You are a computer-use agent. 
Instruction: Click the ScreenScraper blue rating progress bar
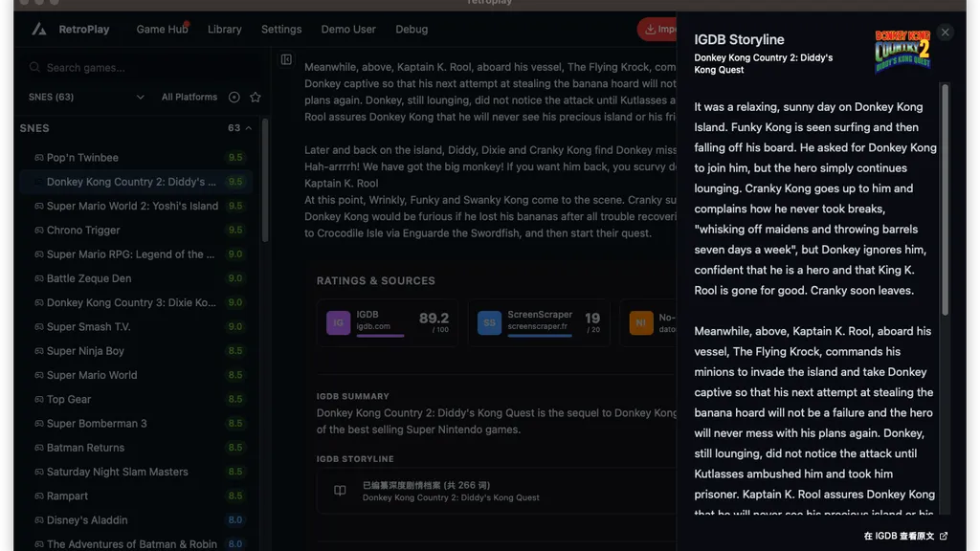[x=540, y=336]
